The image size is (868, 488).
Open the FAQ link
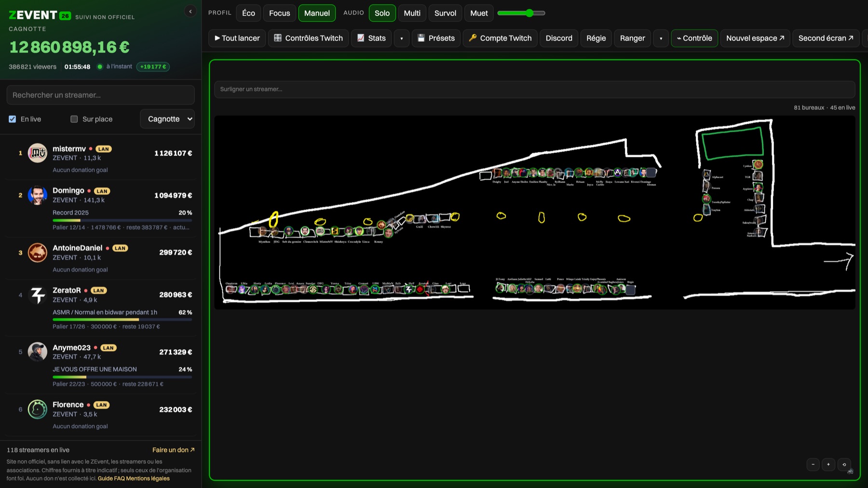120,478
